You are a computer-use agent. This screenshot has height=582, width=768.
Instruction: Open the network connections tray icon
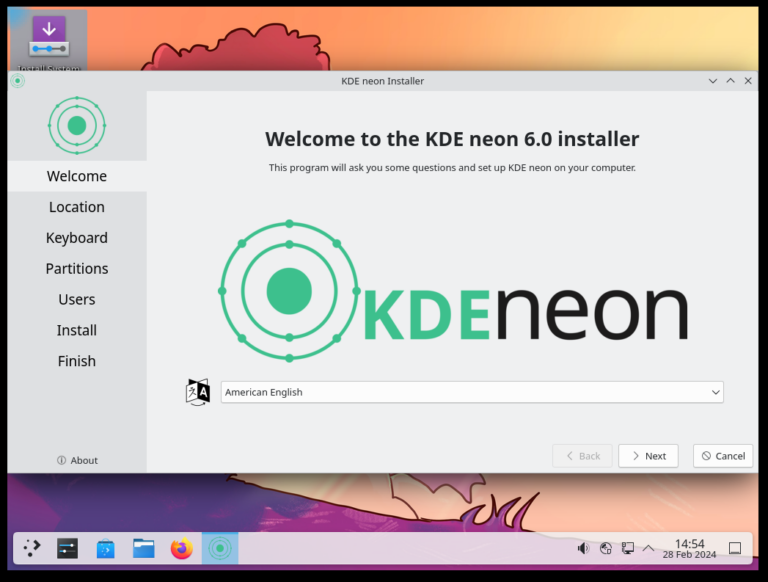627,548
